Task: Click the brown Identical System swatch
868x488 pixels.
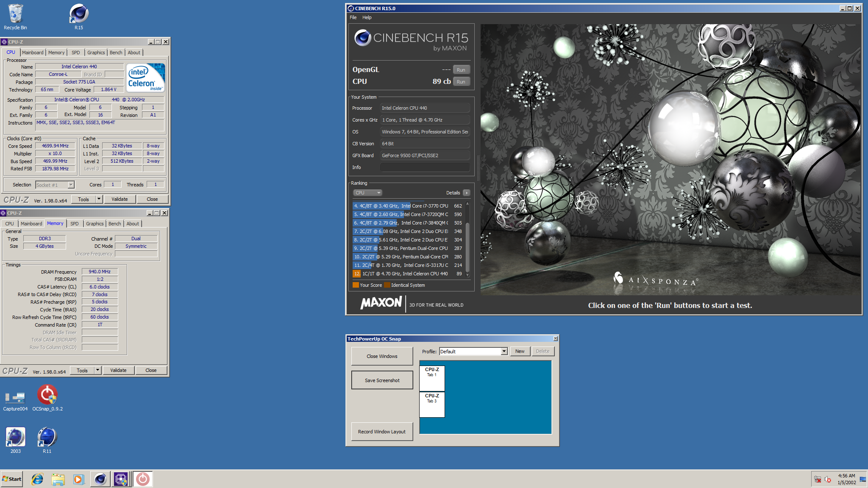Action: tap(387, 285)
